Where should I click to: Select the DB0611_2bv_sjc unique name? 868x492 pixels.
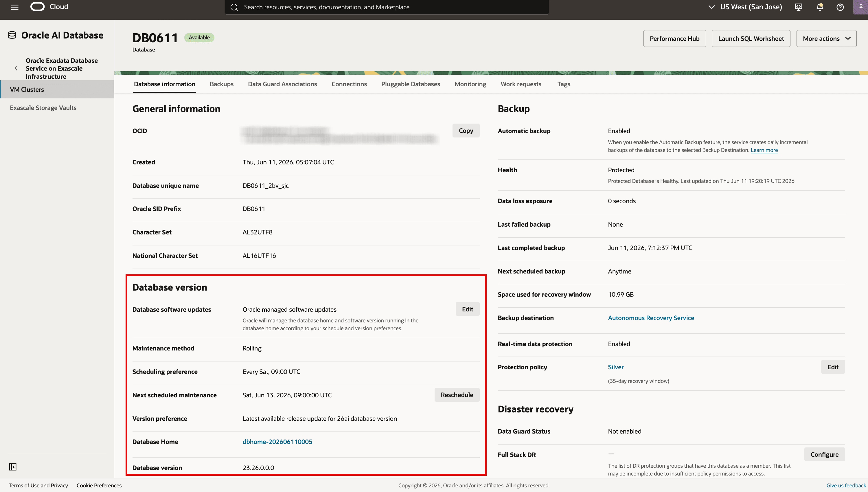(x=266, y=186)
